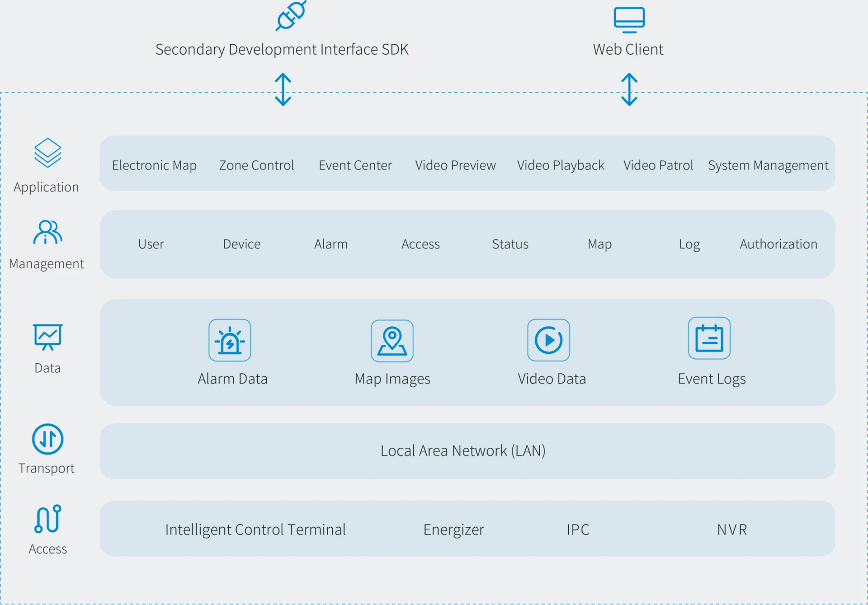This screenshot has height=605, width=868.
Task: Click the "Alarm Data" label
Action: [x=232, y=379]
